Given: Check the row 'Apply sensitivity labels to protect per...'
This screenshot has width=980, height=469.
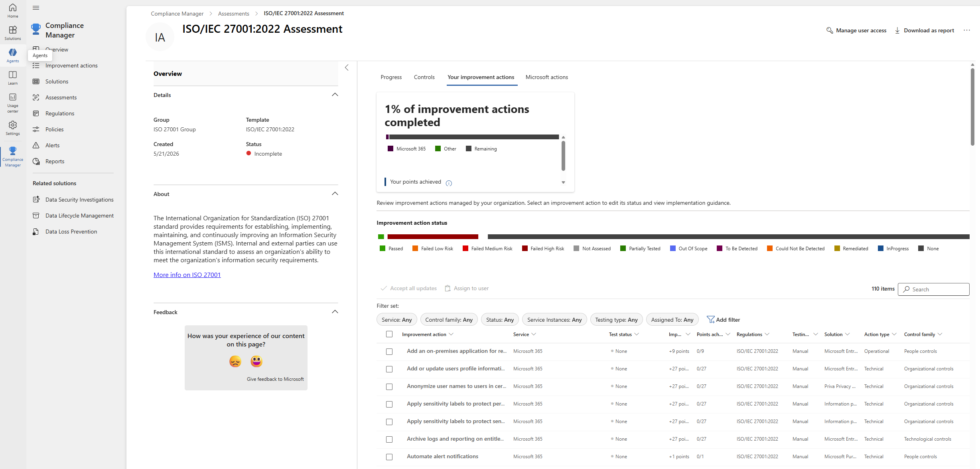Looking at the screenshot, I should point(389,404).
